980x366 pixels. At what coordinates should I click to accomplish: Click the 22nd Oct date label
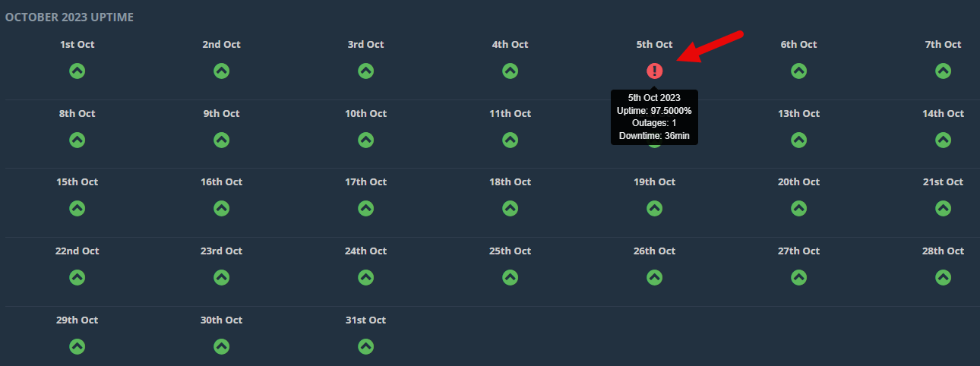pyautogui.click(x=77, y=251)
